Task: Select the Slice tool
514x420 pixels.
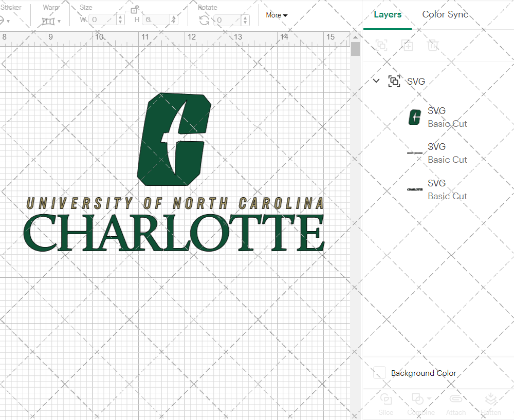Action: pyautogui.click(x=386, y=405)
